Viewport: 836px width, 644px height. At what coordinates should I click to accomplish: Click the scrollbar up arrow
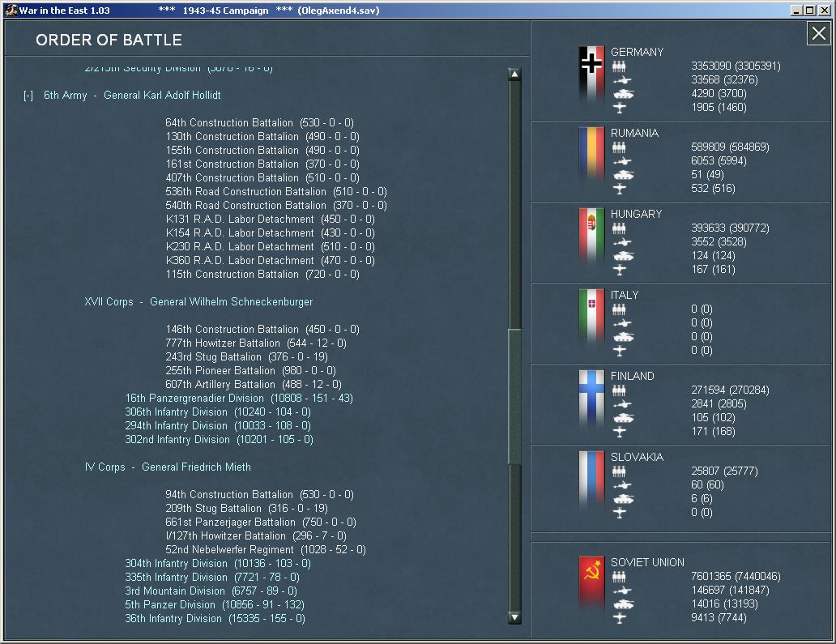click(514, 74)
